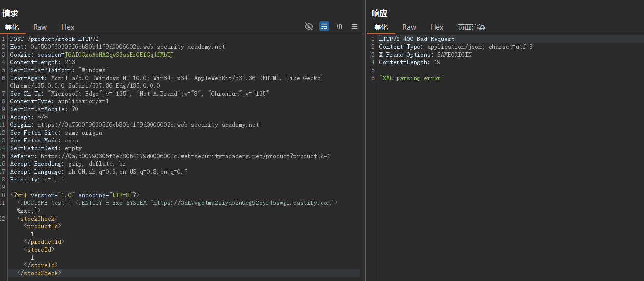Screen dimensions: 644x281
Task: Click the Accept-Language header line
Action: coord(98,172)
